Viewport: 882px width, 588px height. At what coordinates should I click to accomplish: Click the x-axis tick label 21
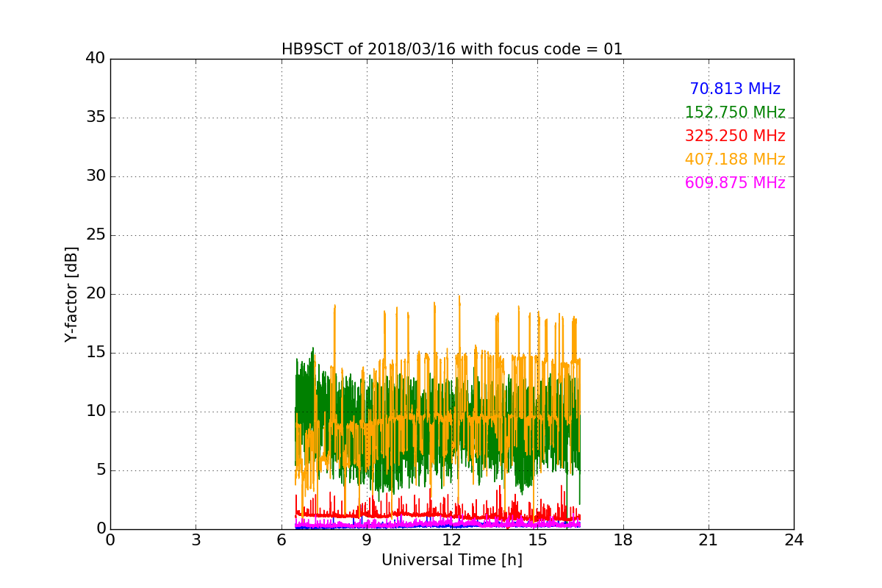(709, 540)
